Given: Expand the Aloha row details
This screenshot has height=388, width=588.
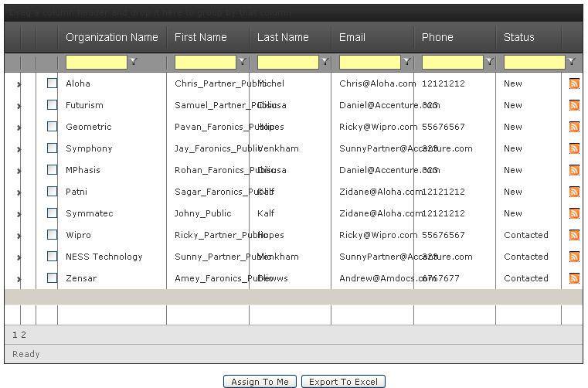Looking at the screenshot, I should (19, 85).
